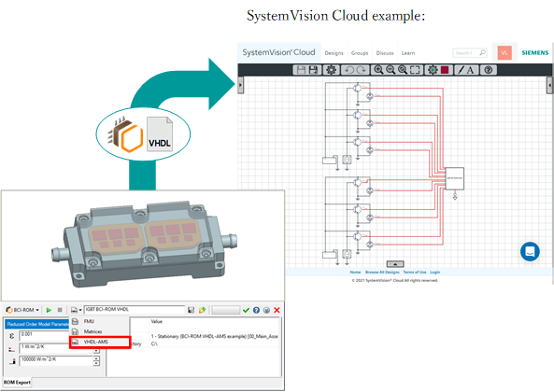Select the '1 - Stationary' value row
The width and height of the screenshot is (554, 392).
(214, 336)
